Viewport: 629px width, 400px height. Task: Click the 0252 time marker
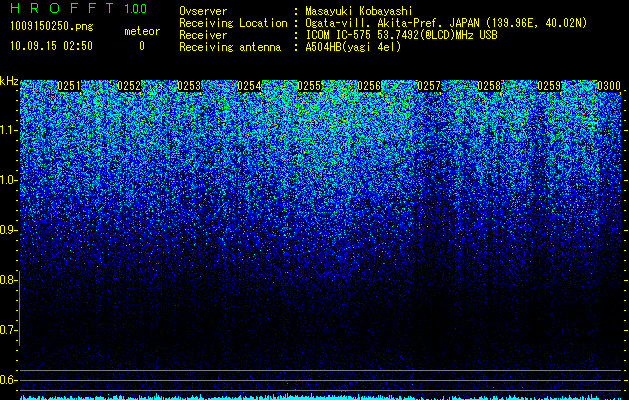(129, 86)
